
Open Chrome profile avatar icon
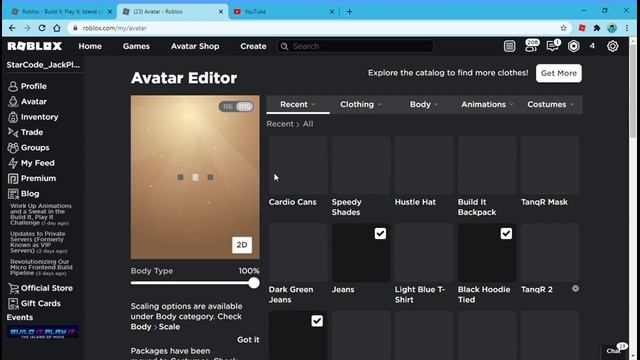(611, 28)
